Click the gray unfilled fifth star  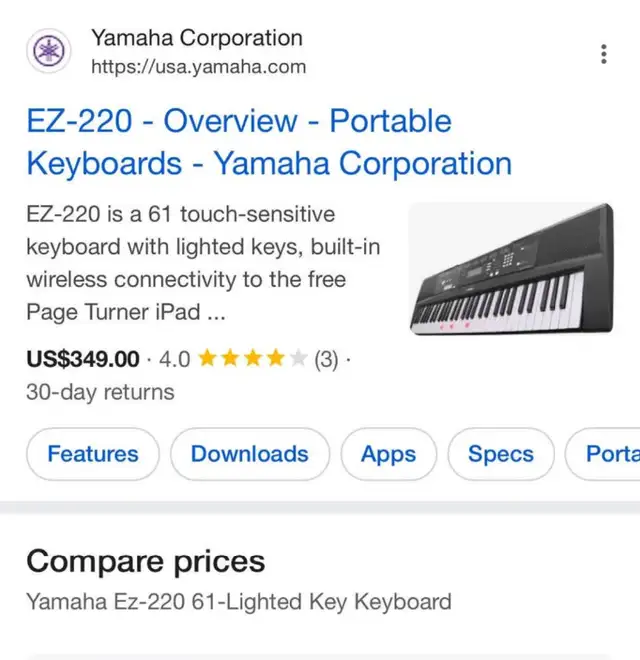click(x=298, y=359)
